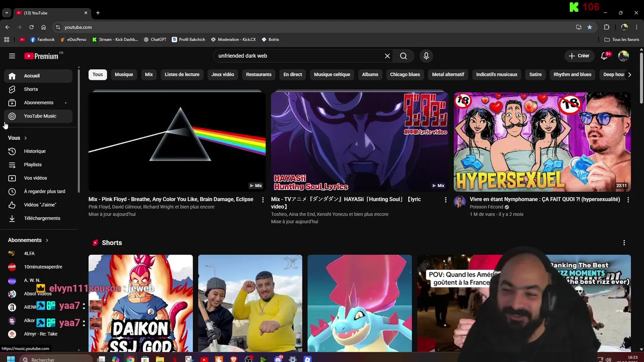644x362 pixels.
Task: Open options menu for Pink Floyd mix
Action: coord(263,200)
